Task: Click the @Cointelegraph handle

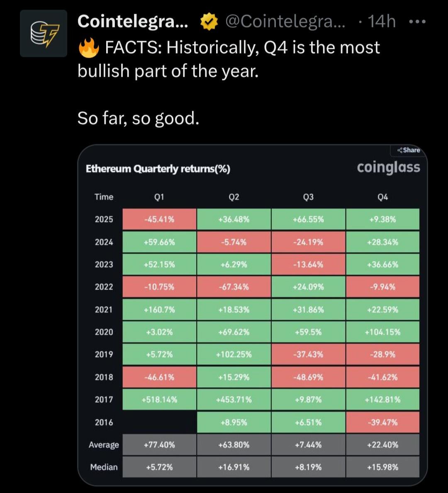Action: (x=285, y=22)
